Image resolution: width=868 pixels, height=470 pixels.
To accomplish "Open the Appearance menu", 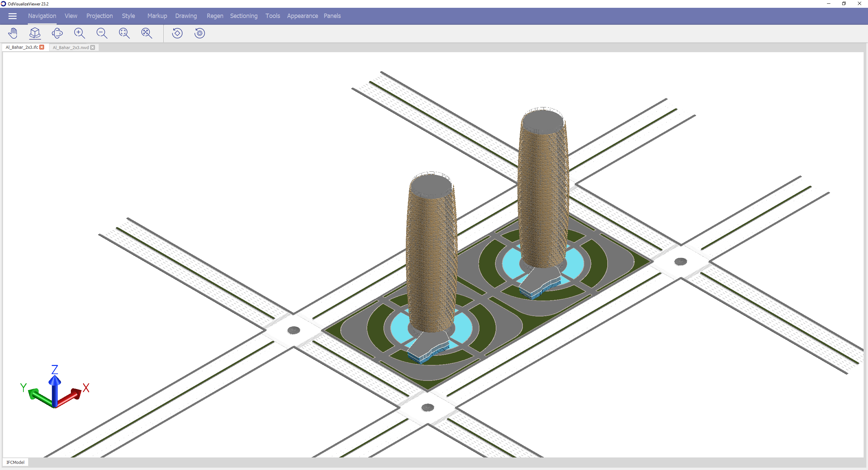I will click(302, 16).
